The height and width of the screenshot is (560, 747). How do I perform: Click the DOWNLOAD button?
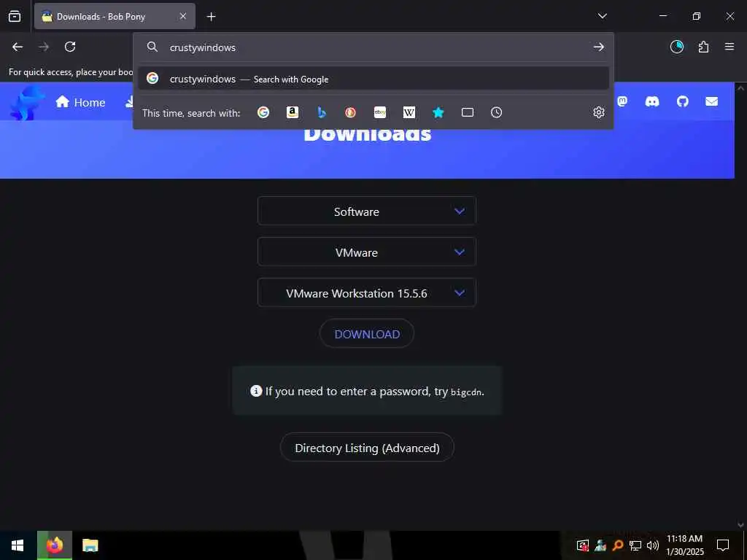[367, 334]
